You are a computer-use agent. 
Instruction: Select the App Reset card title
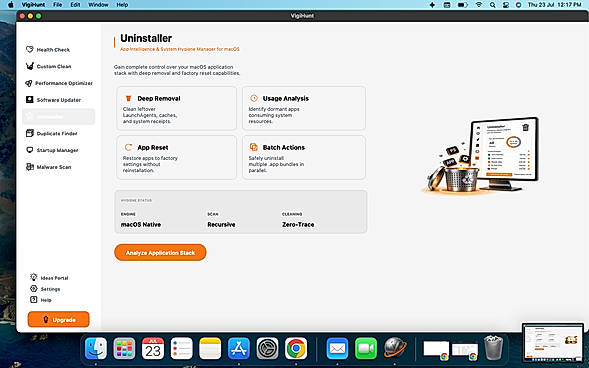tap(153, 148)
